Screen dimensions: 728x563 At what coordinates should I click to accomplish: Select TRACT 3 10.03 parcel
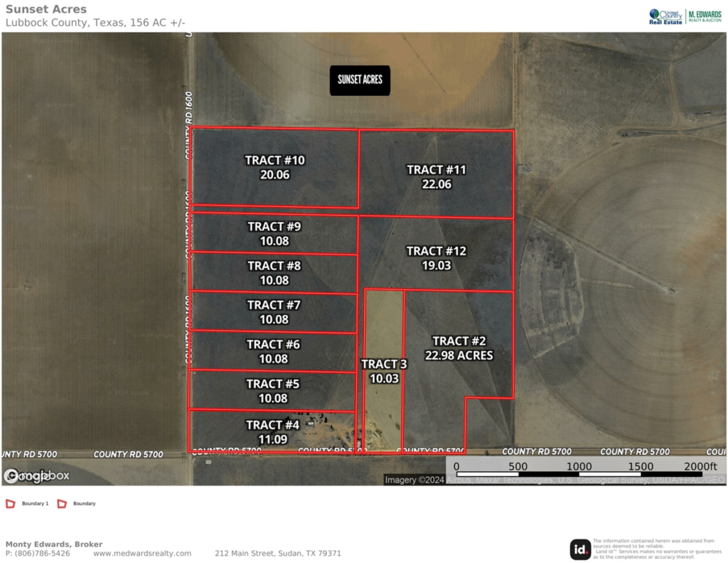point(384,370)
